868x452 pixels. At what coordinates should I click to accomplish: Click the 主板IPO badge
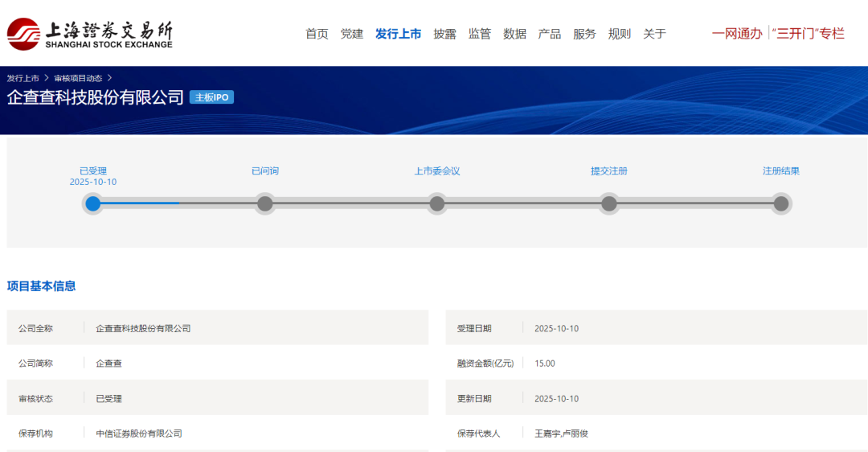(x=211, y=97)
